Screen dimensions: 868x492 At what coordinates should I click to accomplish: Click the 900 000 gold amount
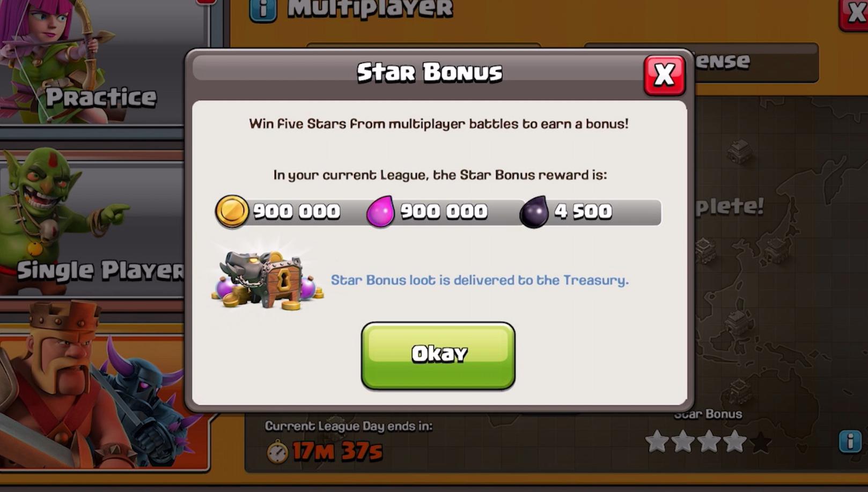click(297, 211)
